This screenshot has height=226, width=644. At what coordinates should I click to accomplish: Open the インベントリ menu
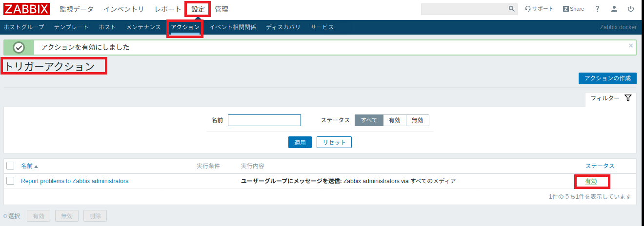[124, 9]
